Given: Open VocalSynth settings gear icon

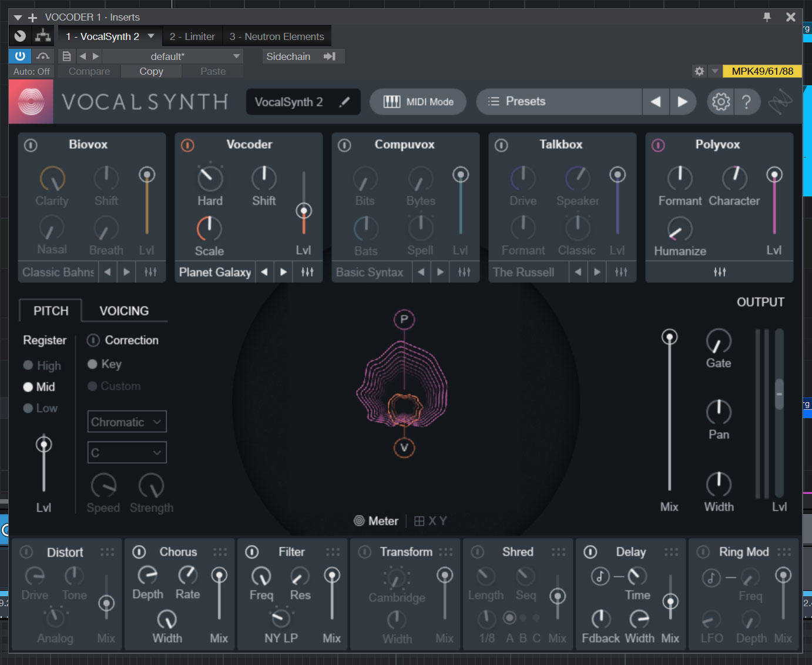Looking at the screenshot, I should coord(721,102).
